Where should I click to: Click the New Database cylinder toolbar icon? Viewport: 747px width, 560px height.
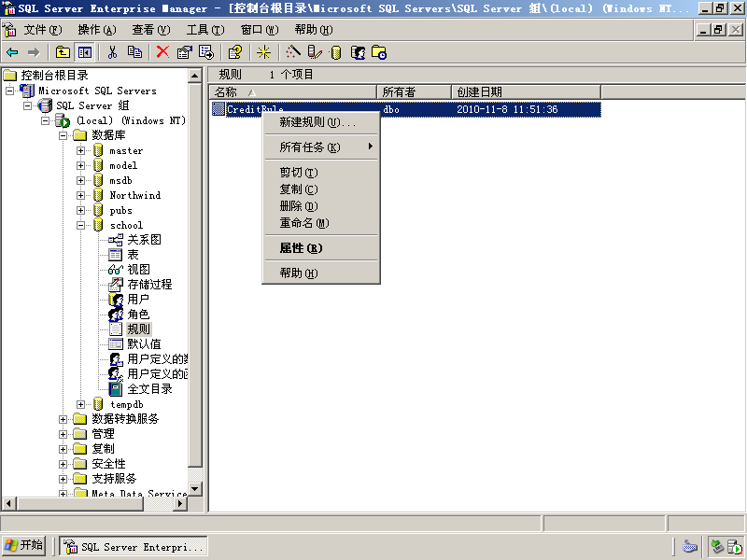pos(336,52)
